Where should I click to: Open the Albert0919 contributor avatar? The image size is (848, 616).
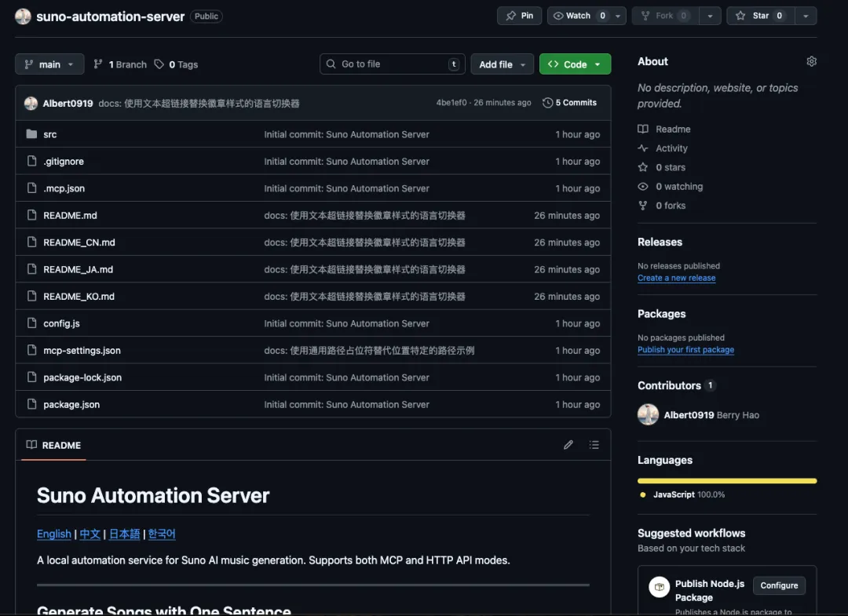[648, 414]
